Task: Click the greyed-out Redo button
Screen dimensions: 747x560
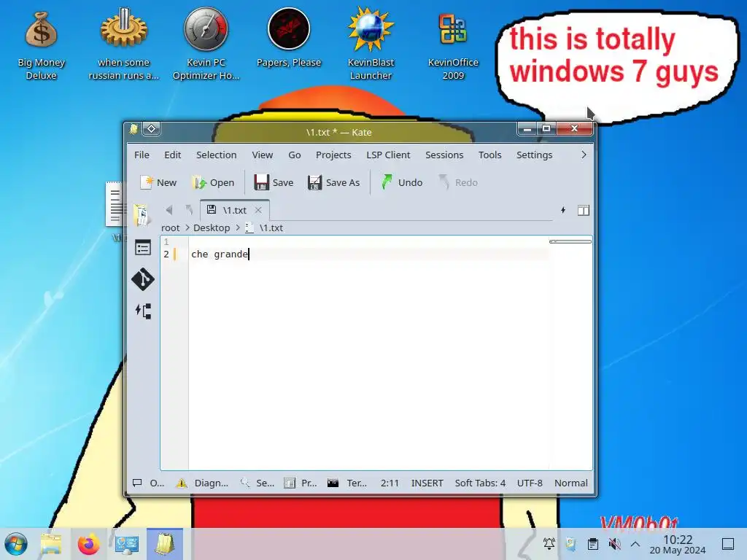Action: [x=458, y=182]
